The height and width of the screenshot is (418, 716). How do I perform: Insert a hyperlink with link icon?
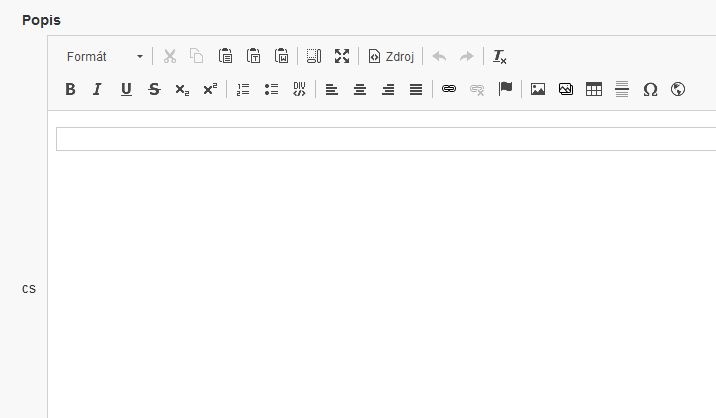click(x=449, y=89)
